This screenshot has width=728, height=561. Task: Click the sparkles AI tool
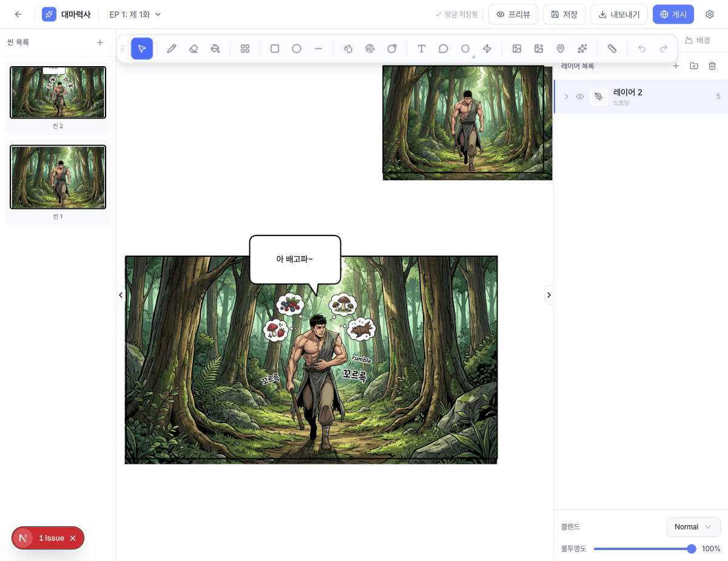[582, 49]
